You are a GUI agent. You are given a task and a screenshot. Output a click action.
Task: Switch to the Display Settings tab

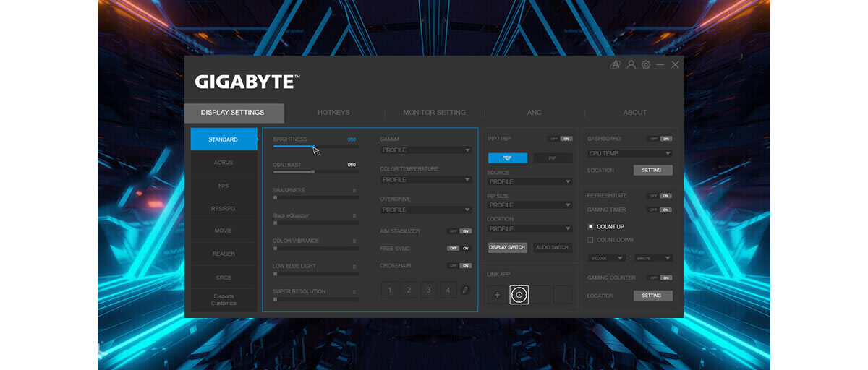(234, 113)
